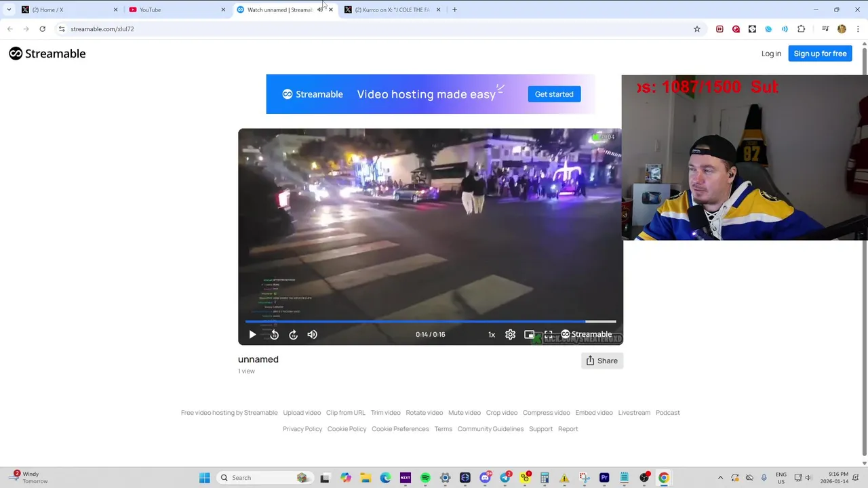Seek on the video progress bar
Screen dimensions: 868x488
tap(431, 321)
